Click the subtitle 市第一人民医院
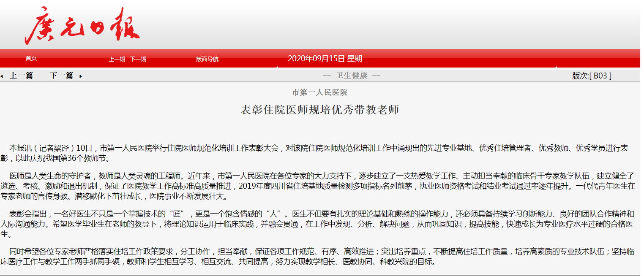644x276 pixels. [319, 92]
